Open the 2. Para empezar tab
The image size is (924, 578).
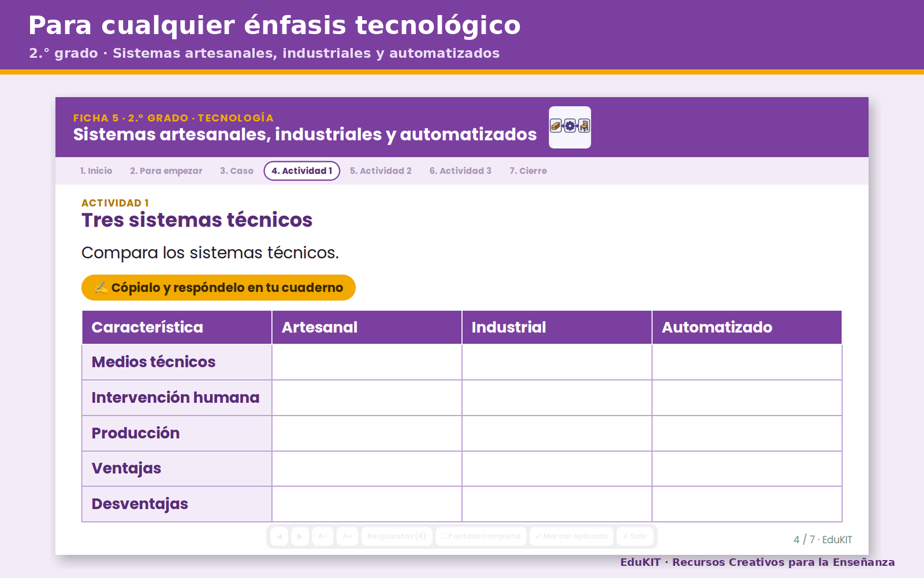(166, 171)
